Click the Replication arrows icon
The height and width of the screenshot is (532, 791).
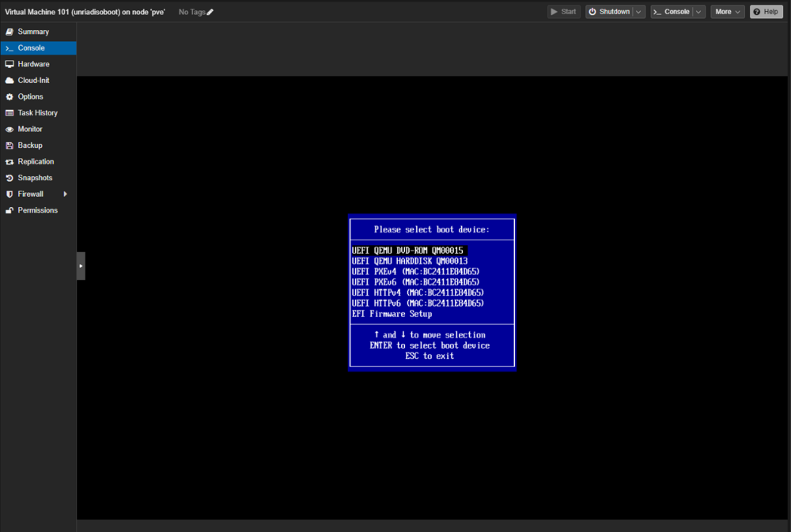pos(9,162)
